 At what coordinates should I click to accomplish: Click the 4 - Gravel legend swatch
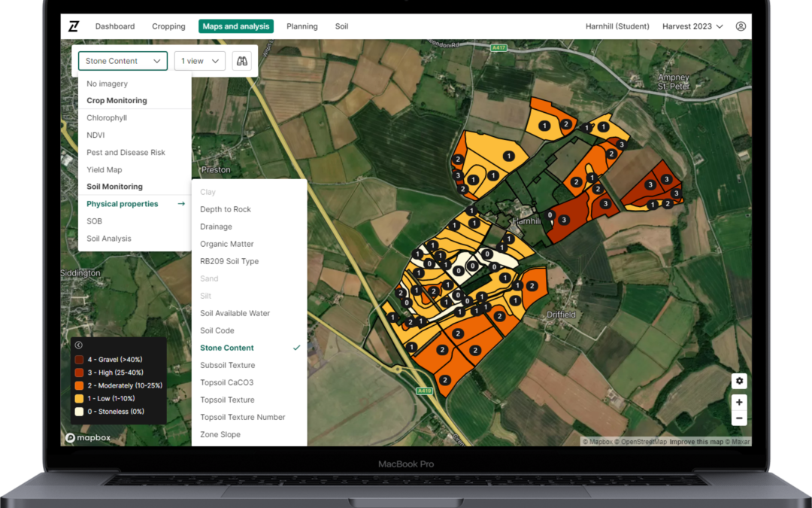(x=79, y=359)
